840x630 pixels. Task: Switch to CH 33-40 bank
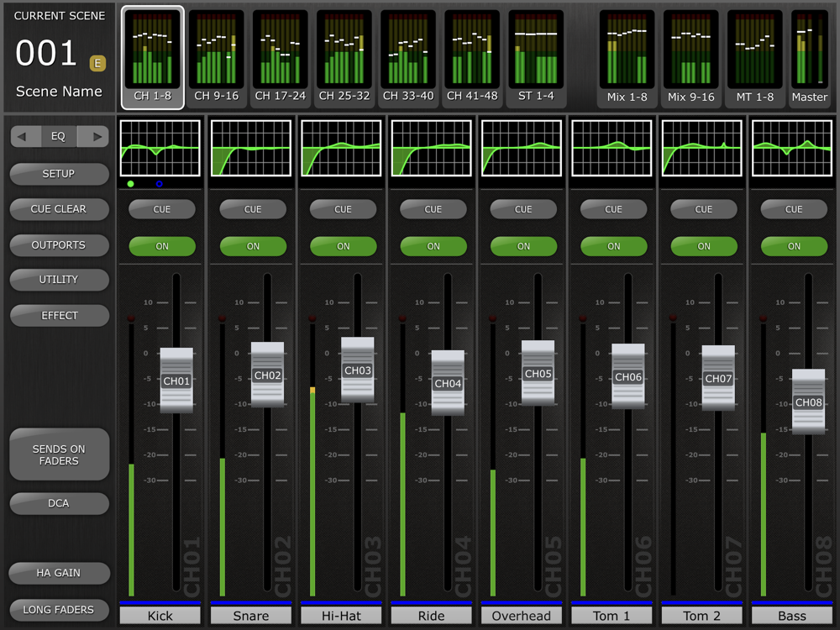[x=408, y=57]
